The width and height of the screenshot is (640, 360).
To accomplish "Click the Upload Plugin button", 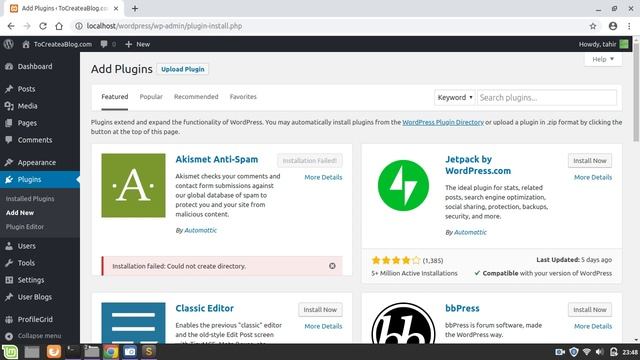I will [182, 69].
